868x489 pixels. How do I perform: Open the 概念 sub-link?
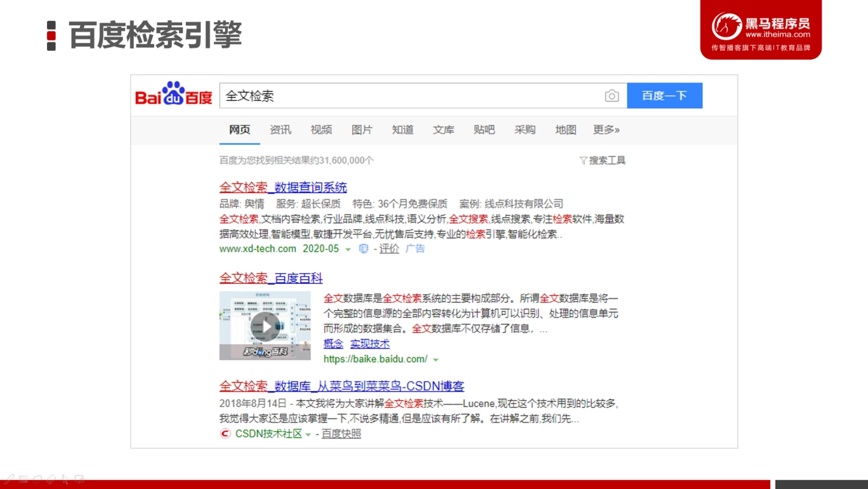[333, 344]
